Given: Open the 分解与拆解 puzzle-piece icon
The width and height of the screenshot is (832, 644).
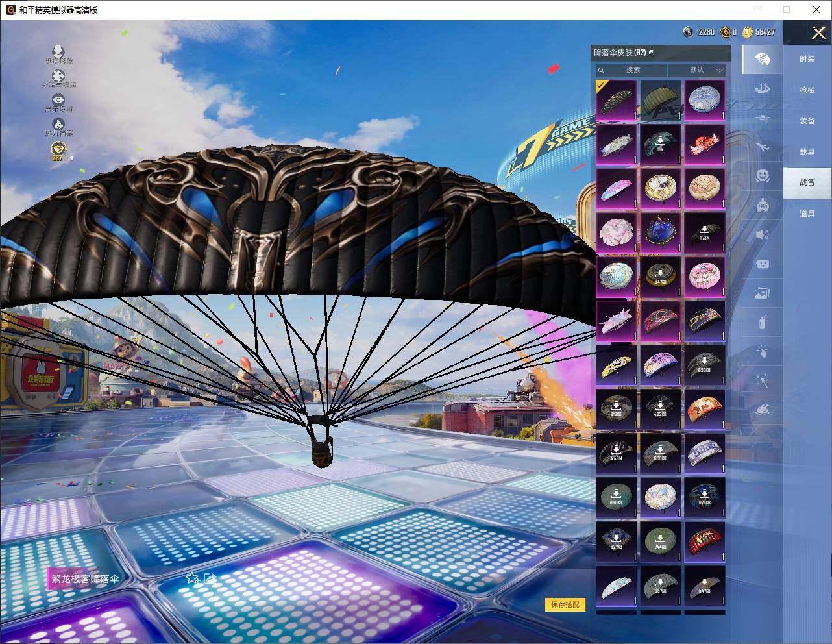Looking at the screenshot, I should pyautogui.click(x=58, y=76).
